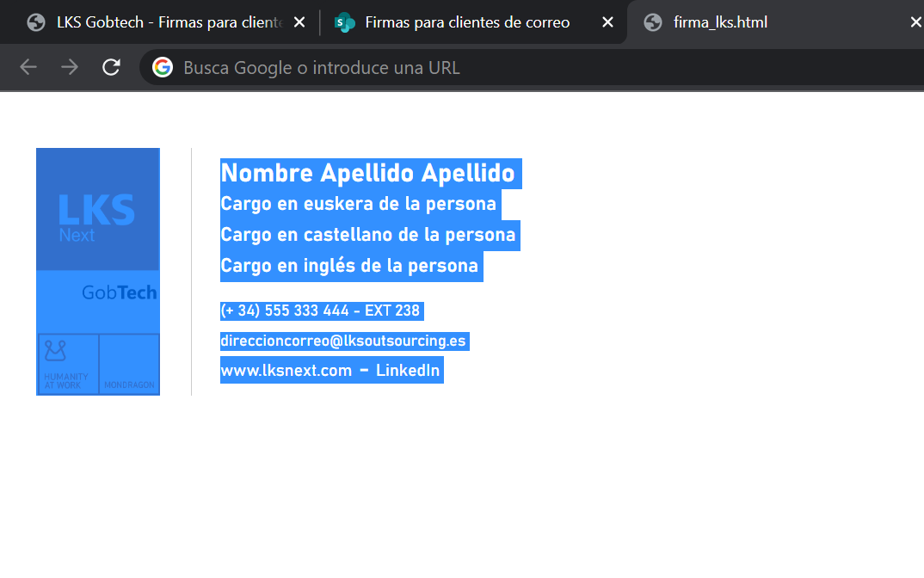Click the Cargo en castellano de la persona line

[367, 235]
